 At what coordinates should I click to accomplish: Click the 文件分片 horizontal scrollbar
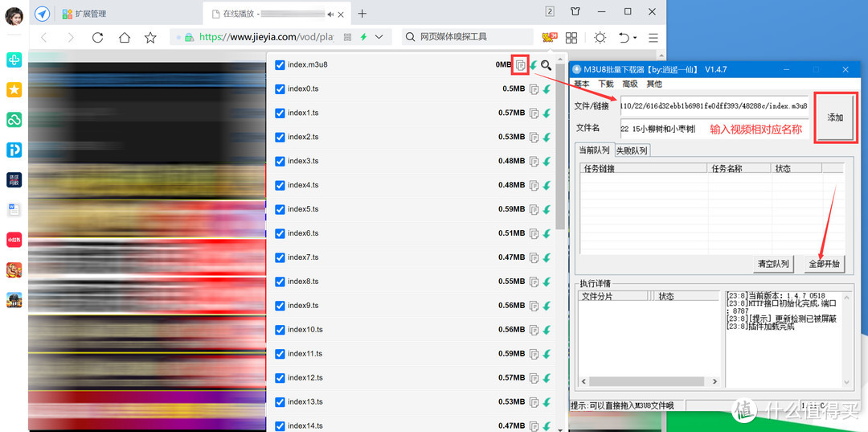coord(649,381)
